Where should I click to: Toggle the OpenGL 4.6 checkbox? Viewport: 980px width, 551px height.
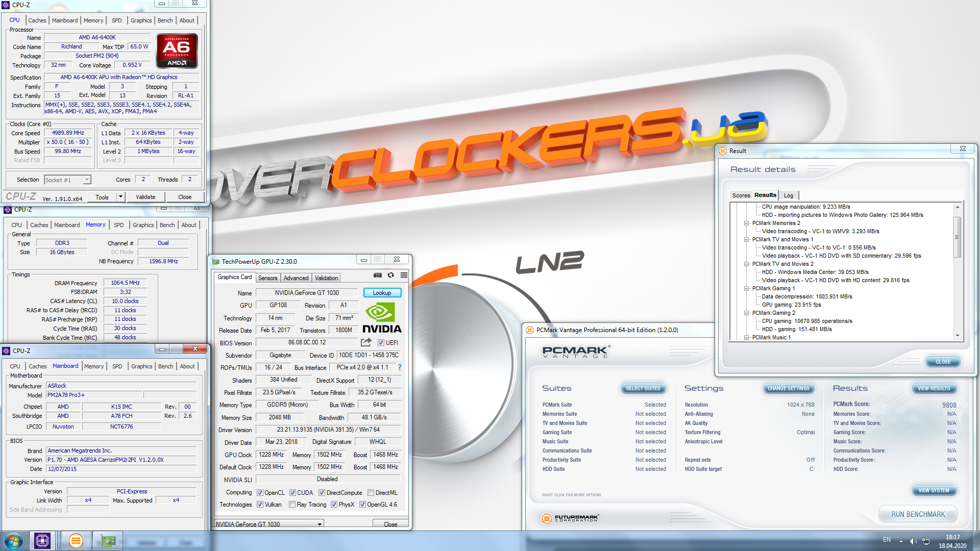pyautogui.click(x=363, y=505)
